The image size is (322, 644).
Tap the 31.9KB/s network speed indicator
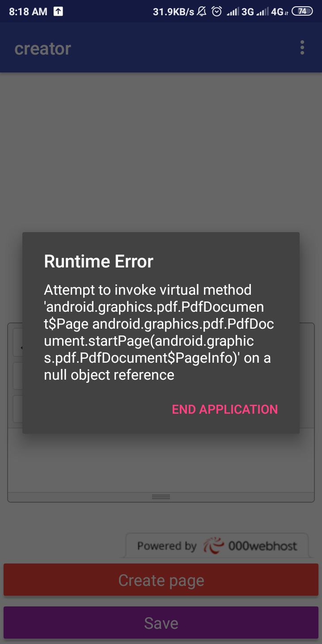(x=174, y=12)
